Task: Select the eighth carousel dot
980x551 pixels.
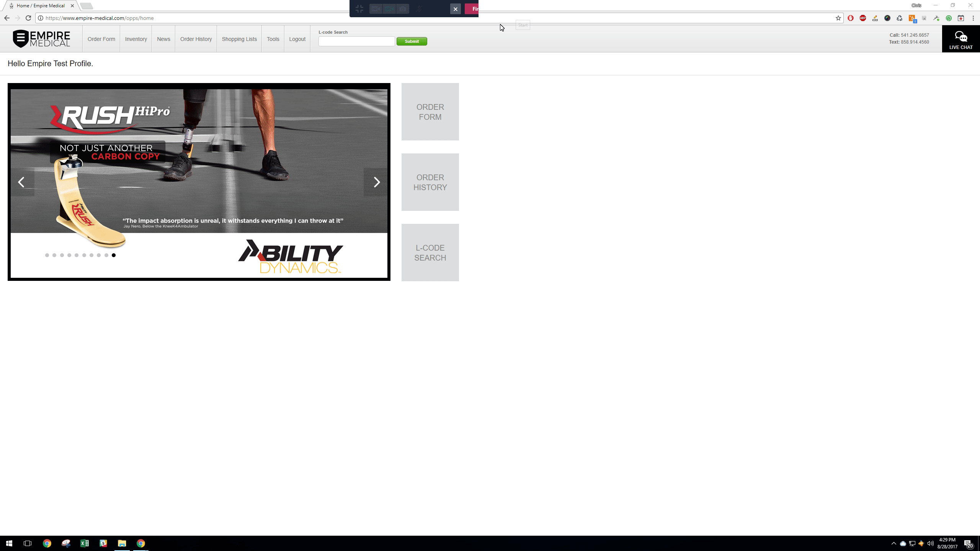Action: (x=99, y=255)
